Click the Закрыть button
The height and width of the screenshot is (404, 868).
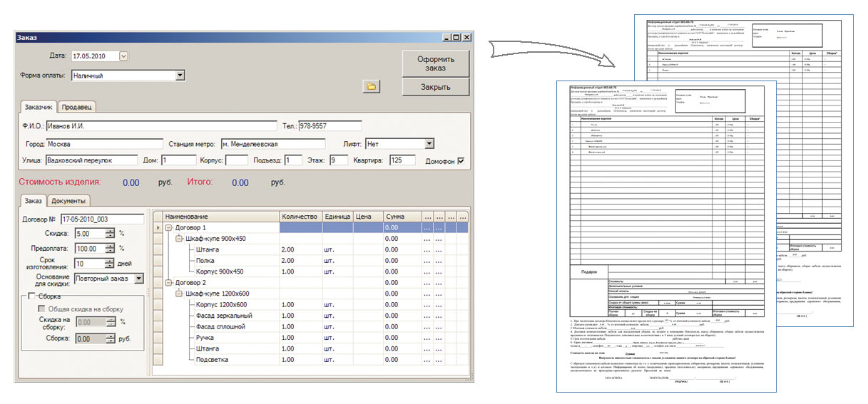tap(436, 87)
